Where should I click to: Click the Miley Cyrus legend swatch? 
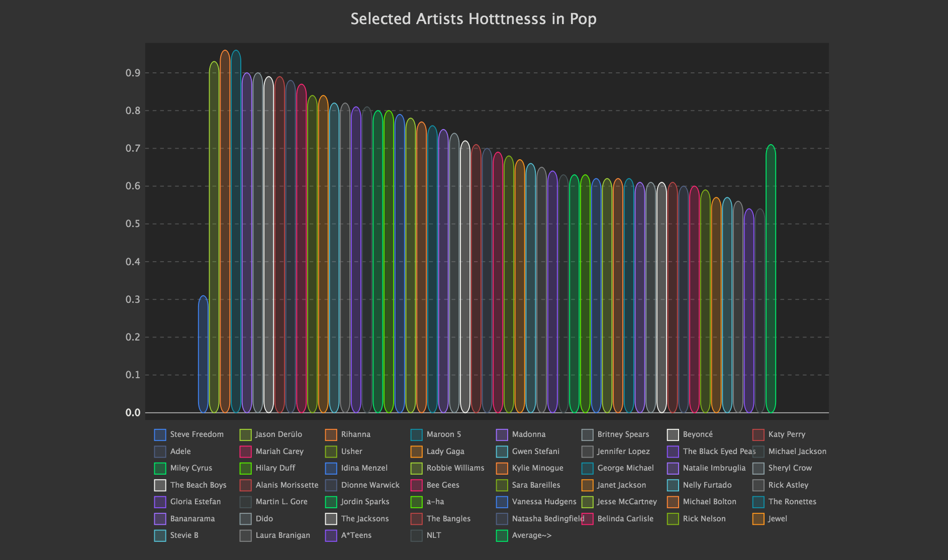click(x=160, y=468)
